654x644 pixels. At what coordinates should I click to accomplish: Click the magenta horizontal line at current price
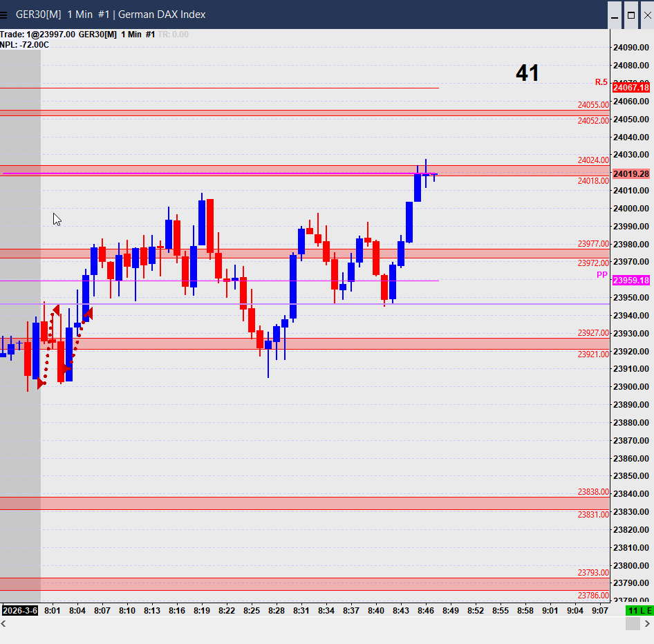point(220,173)
